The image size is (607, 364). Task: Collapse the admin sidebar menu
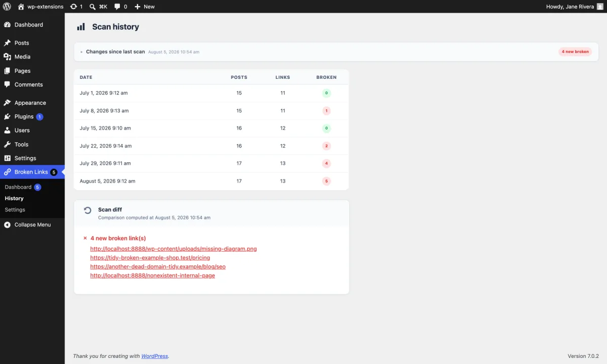pos(32,224)
